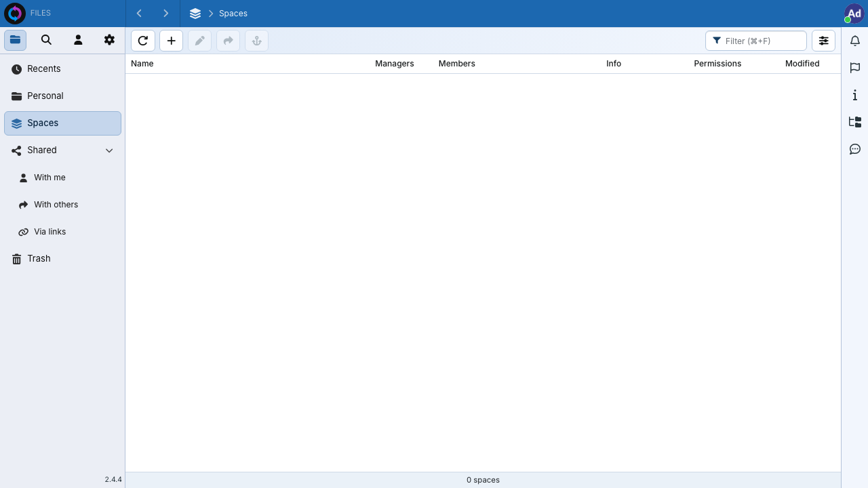Open the info panel icon
Screen dimensions: 868x488
tap(855, 95)
